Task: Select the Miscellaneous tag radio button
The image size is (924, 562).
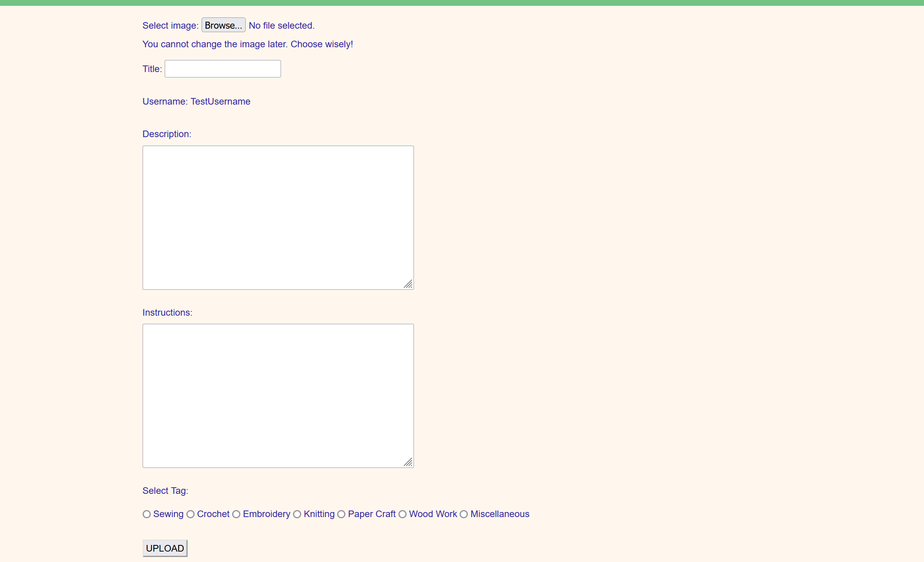Action: click(x=464, y=514)
